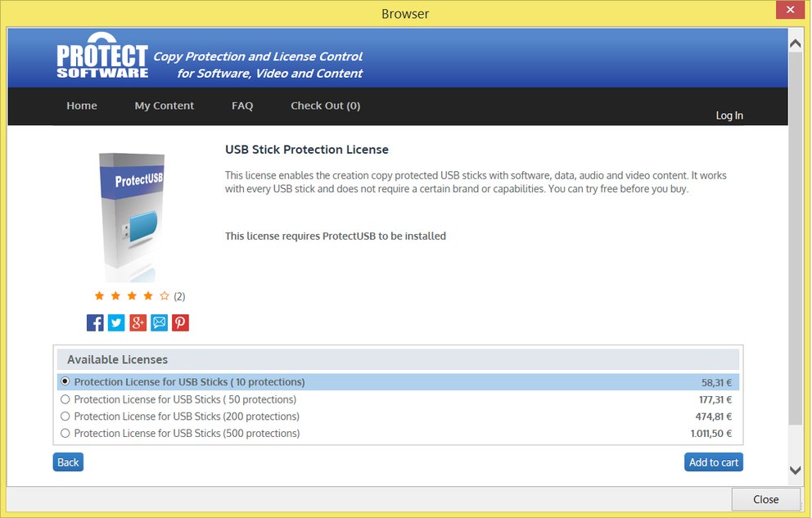View Check Out (0) cart
812x518 pixels.
tap(325, 106)
